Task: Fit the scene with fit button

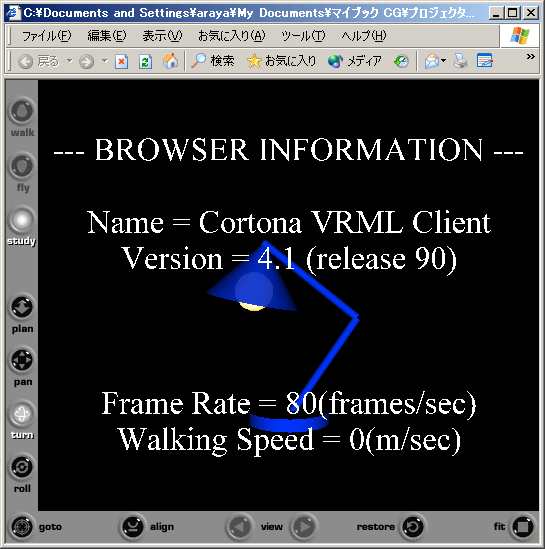Action: tap(523, 526)
